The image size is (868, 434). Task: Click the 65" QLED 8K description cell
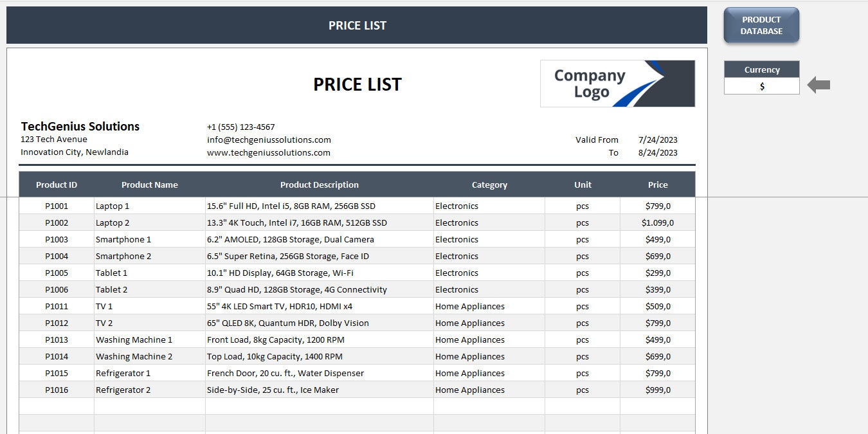point(320,323)
